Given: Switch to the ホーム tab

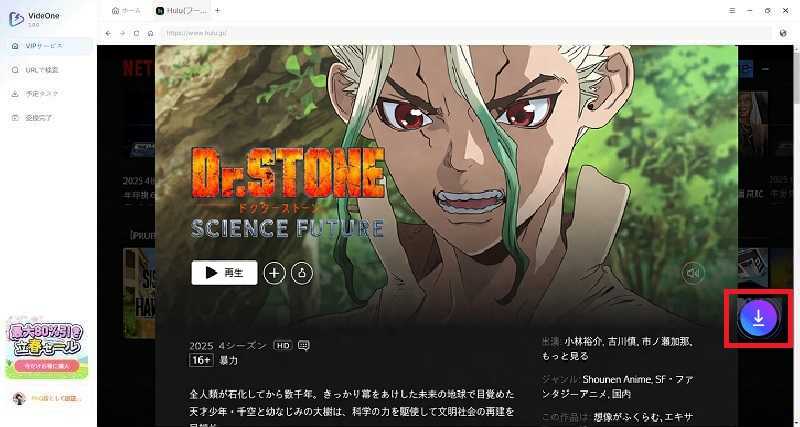Looking at the screenshot, I should 126,11.
